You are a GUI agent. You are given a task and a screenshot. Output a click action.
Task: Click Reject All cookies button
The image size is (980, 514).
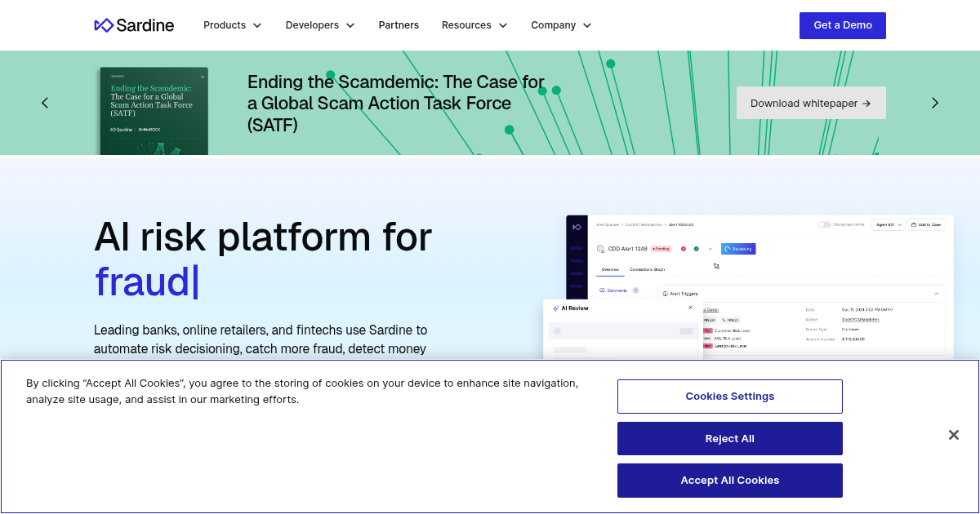pyautogui.click(x=730, y=438)
